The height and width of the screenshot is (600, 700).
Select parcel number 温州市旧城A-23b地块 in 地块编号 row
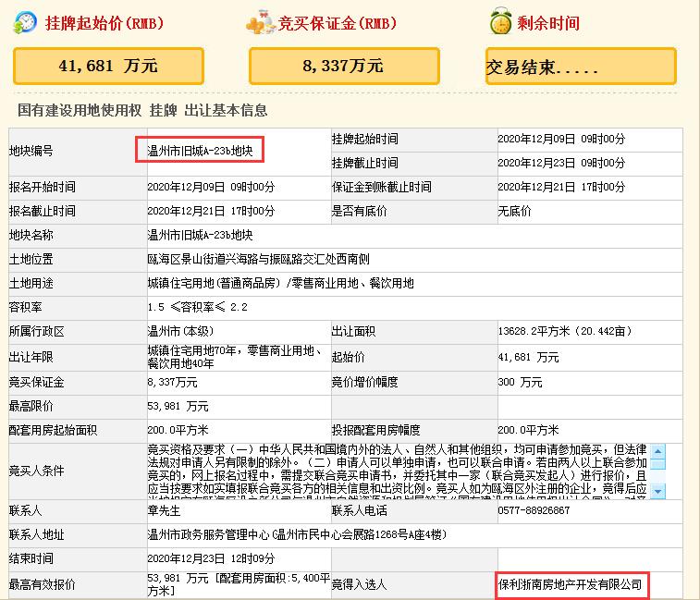200,151
